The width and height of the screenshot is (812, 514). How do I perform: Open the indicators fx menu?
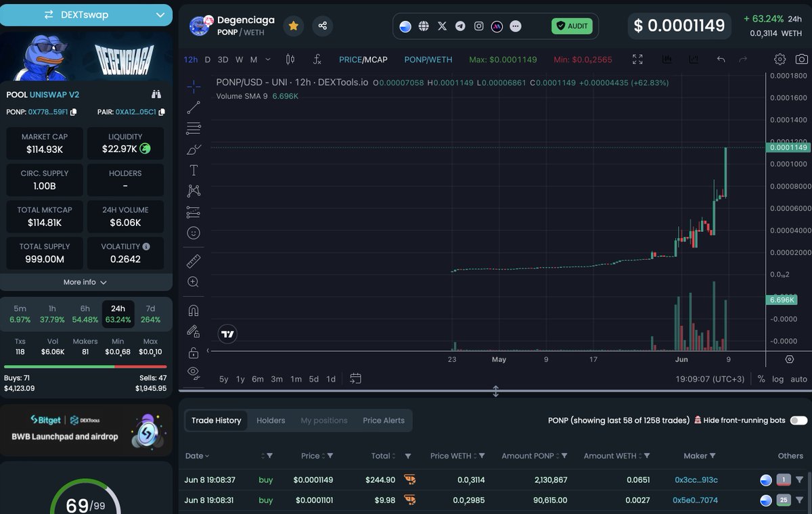click(317, 60)
